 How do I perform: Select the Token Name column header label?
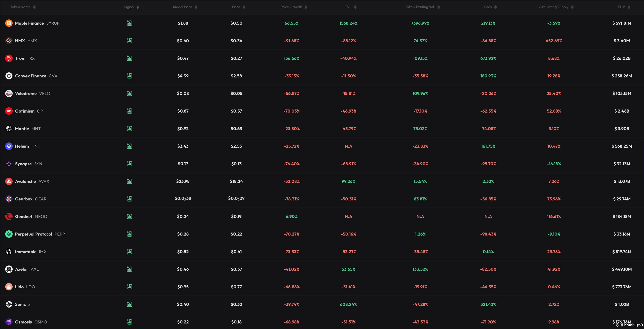pyautogui.click(x=20, y=7)
